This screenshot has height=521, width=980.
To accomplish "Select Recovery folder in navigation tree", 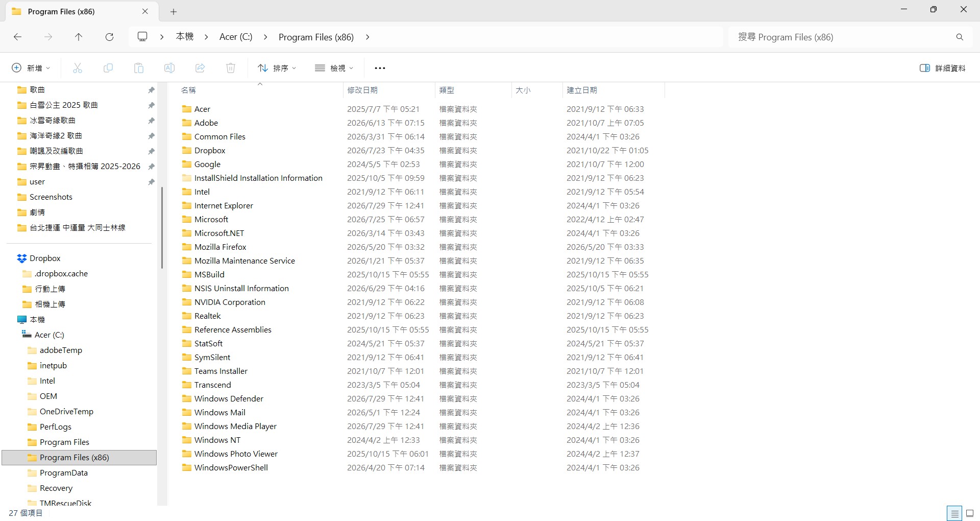I will pos(56,488).
